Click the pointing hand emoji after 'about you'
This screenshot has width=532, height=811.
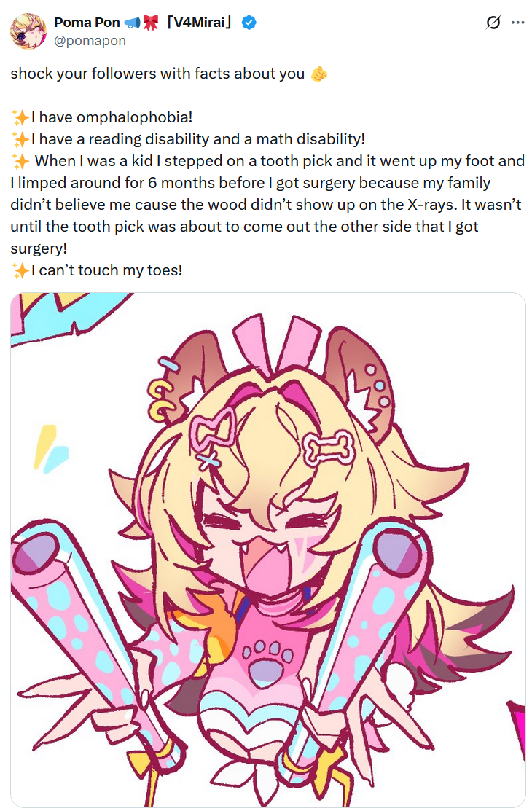point(318,74)
